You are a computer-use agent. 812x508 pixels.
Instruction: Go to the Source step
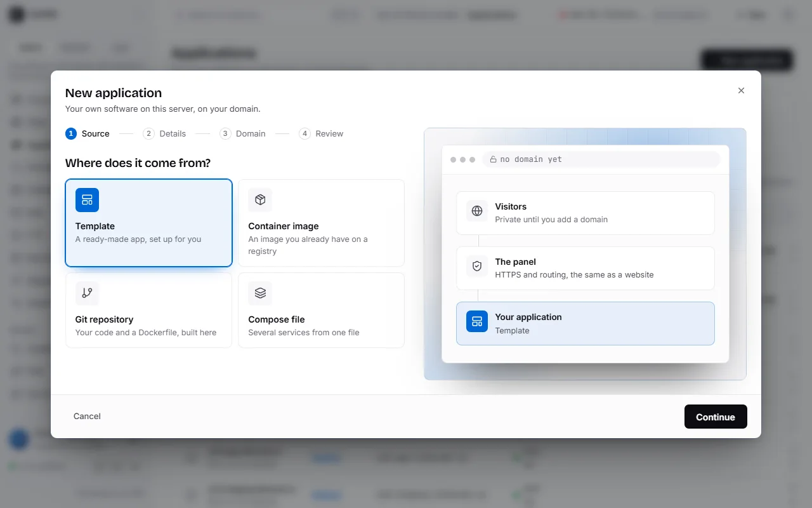click(88, 133)
